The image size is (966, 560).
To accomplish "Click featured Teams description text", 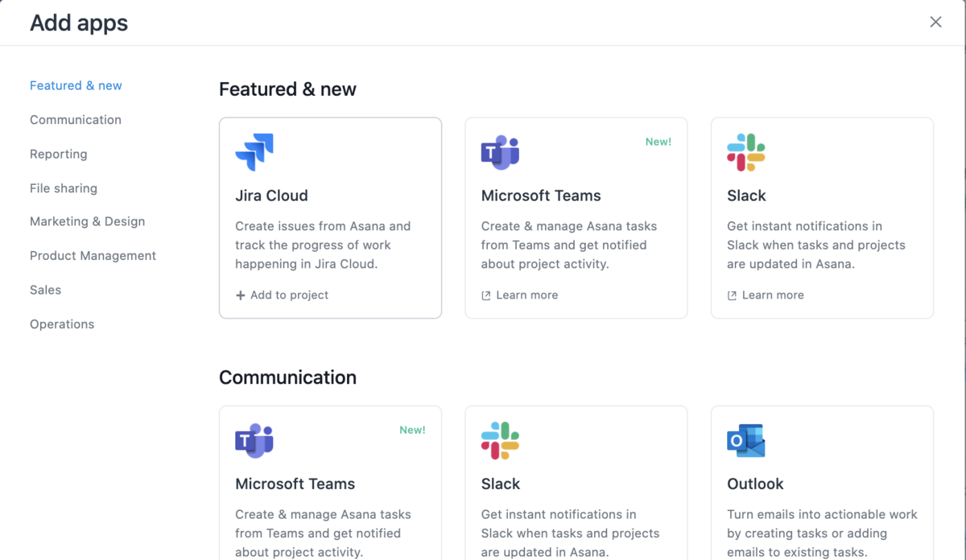I will [569, 245].
